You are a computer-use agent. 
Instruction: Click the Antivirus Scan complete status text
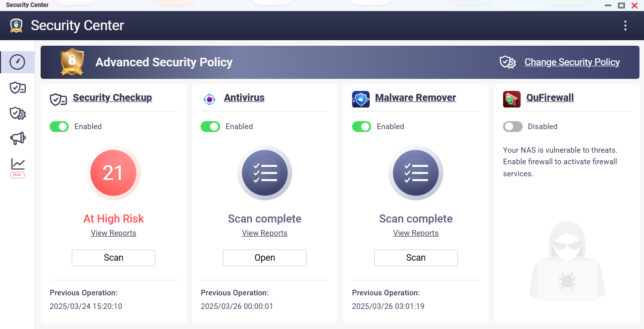pos(264,218)
